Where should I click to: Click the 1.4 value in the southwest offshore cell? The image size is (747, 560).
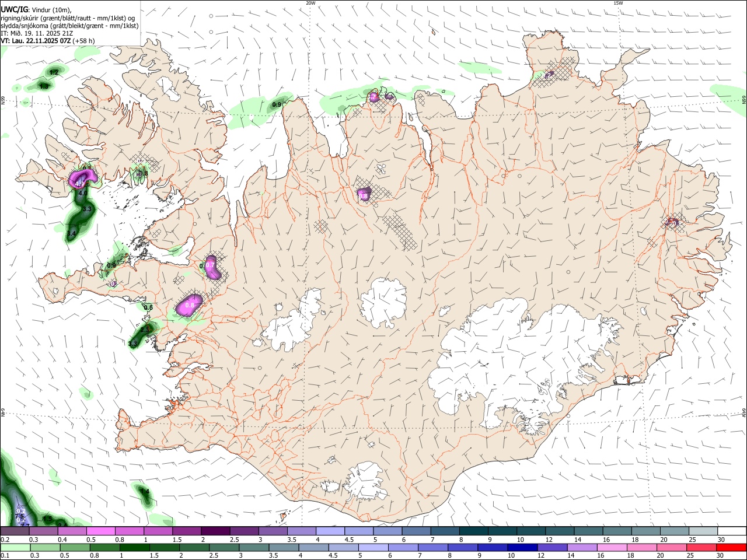pos(145,492)
